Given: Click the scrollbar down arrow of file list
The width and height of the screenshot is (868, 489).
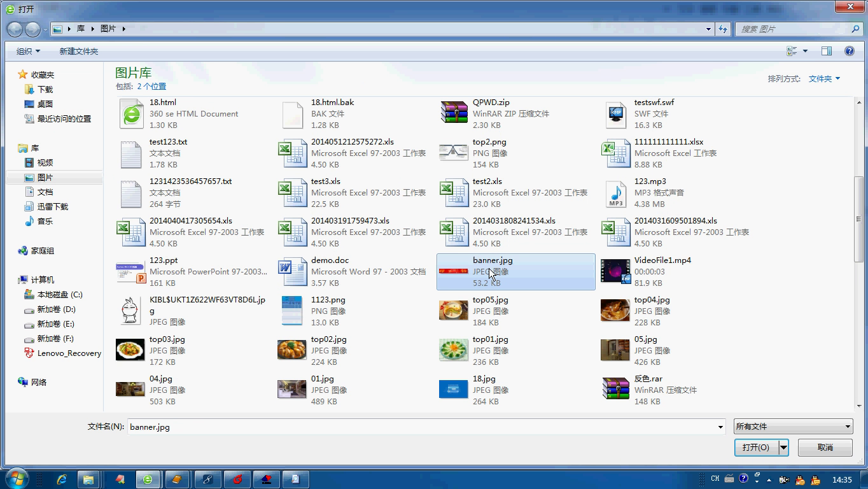Looking at the screenshot, I should (x=858, y=406).
